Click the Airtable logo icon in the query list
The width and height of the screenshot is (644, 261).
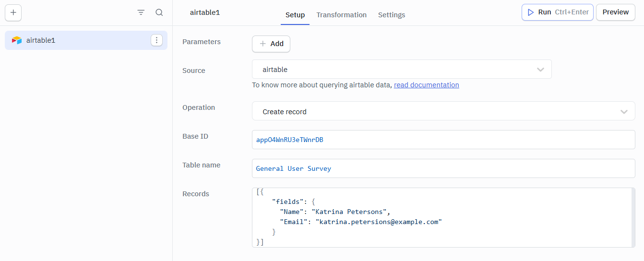17,40
